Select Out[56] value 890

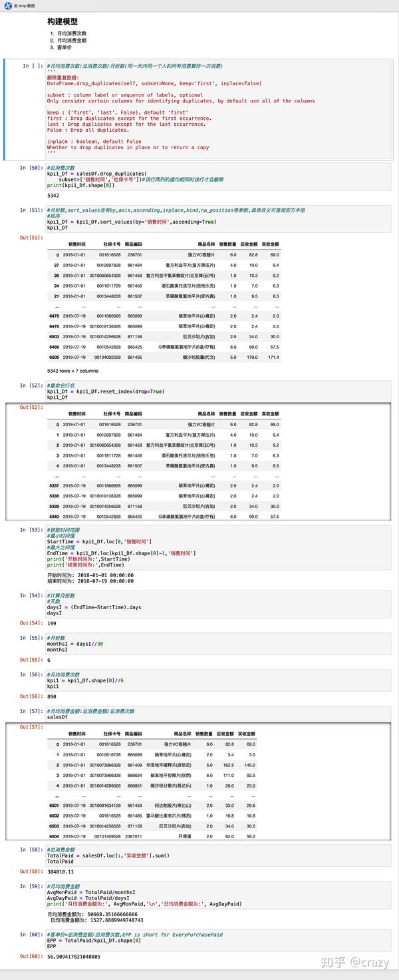pos(53,696)
